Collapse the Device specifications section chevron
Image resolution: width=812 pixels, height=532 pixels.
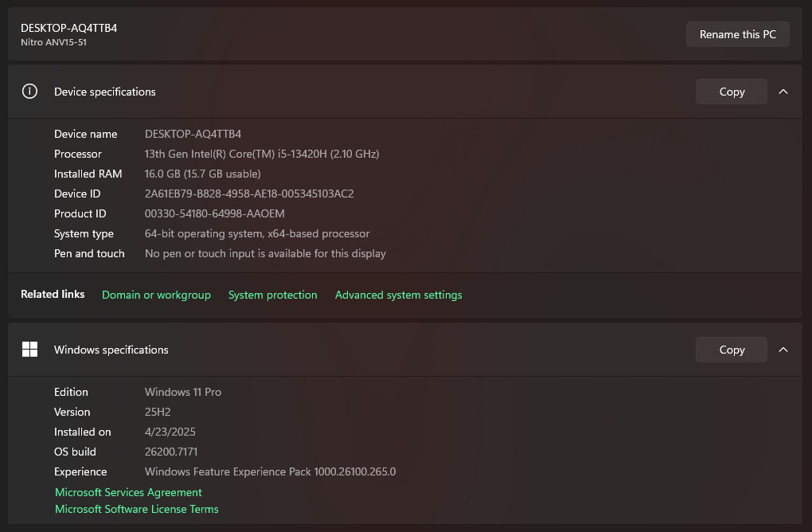point(783,92)
